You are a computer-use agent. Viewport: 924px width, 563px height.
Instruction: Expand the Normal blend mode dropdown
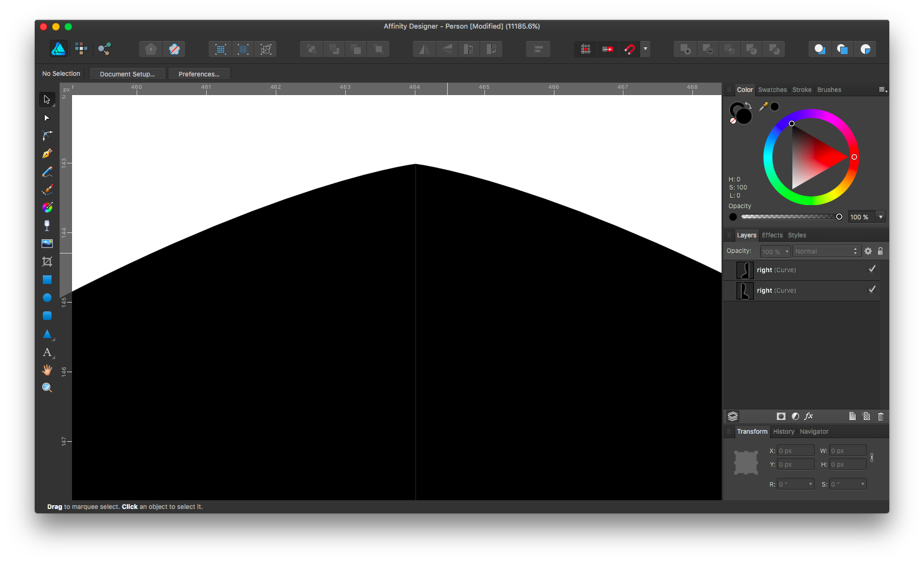pyautogui.click(x=826, y=252)
